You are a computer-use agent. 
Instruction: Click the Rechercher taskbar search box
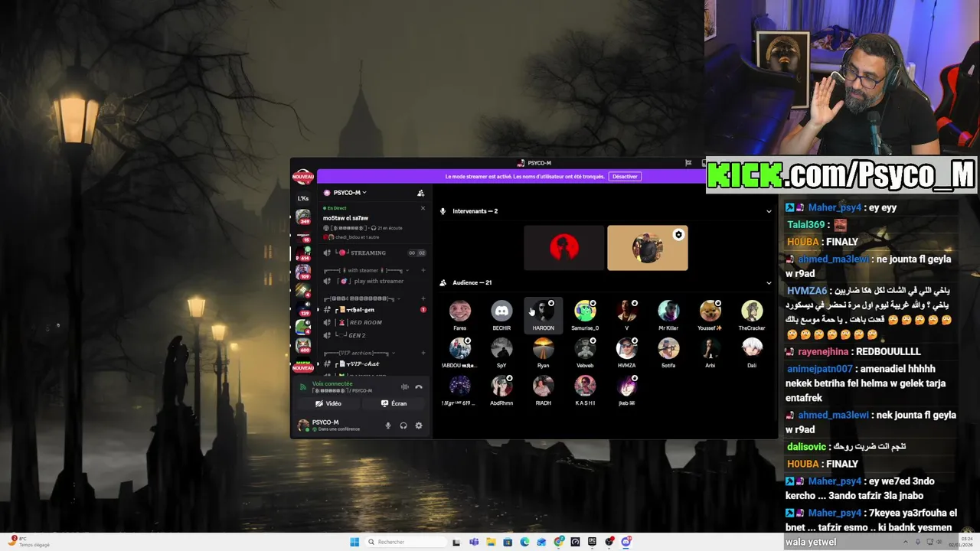(404, 542)
